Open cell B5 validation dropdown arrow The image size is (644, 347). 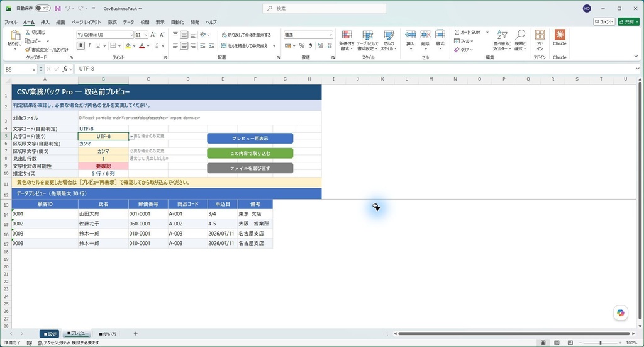coord(132,137)
